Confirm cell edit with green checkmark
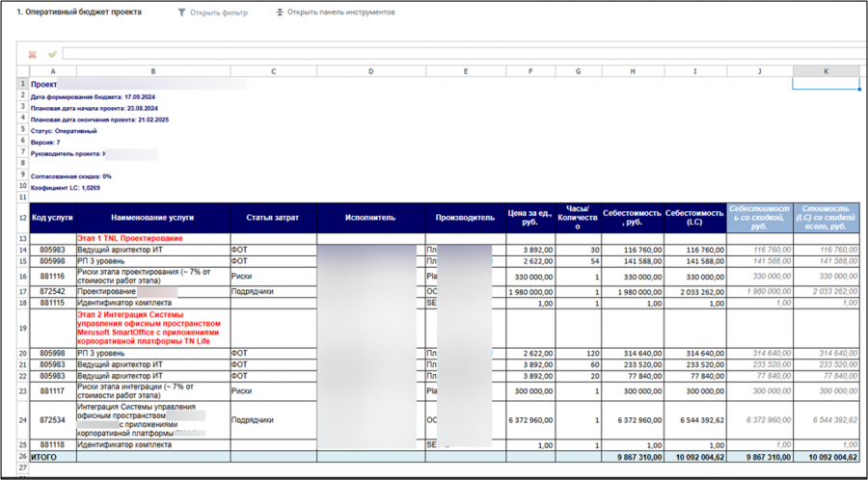868x480 pixels. coord(52,54)
